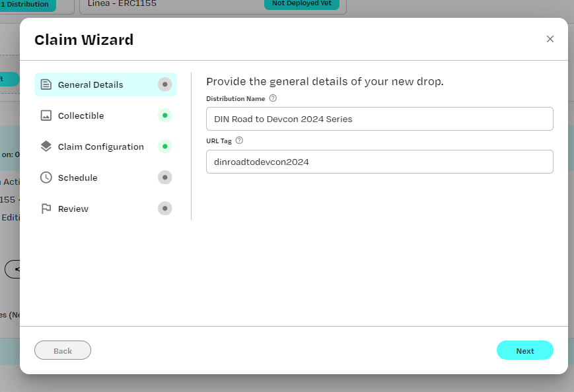Click the 1 Distribution badge in the background
Image resolution: width=574 pixels, height=392 pixels.
(26, 5)
